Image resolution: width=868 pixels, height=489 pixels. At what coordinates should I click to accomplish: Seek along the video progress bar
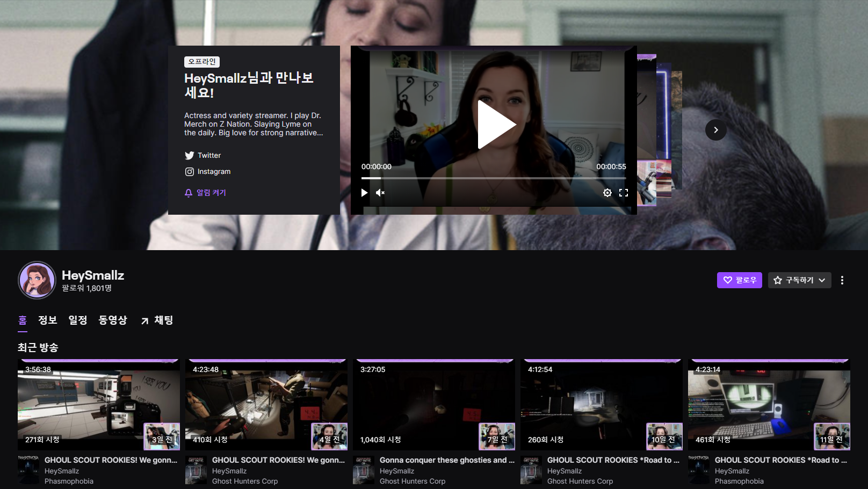(494, 178)
